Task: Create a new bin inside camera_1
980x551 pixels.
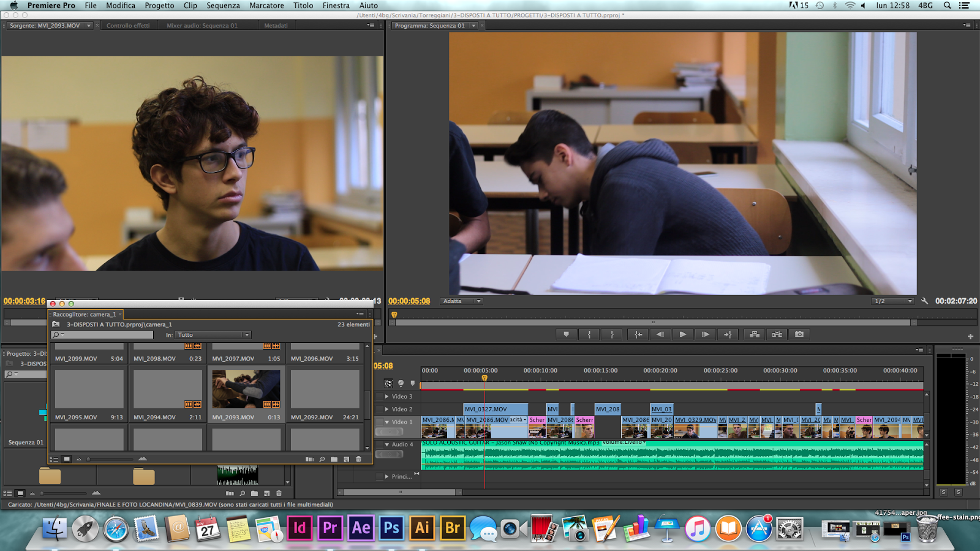Action: coord(334,459)
